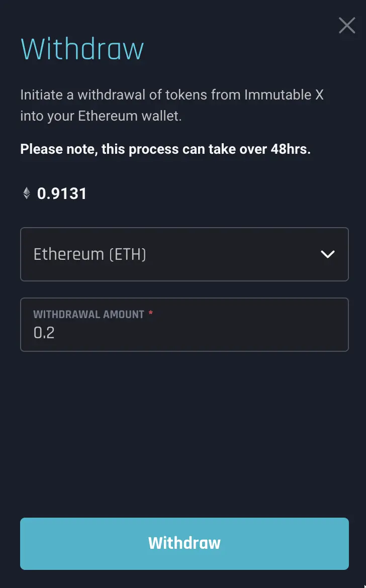Viewport: 366px width, 588px height.
Task: Select the 0.9131 balance amount
Action: pos(62,193)
